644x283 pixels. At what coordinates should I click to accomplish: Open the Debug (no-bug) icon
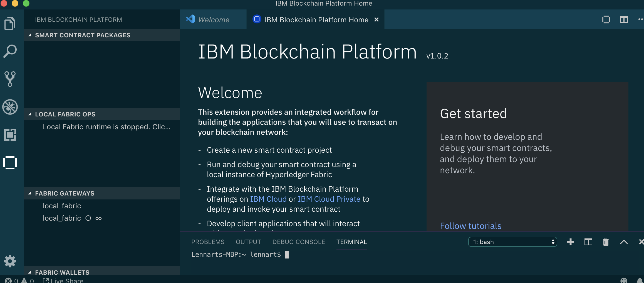pos(10,107)
